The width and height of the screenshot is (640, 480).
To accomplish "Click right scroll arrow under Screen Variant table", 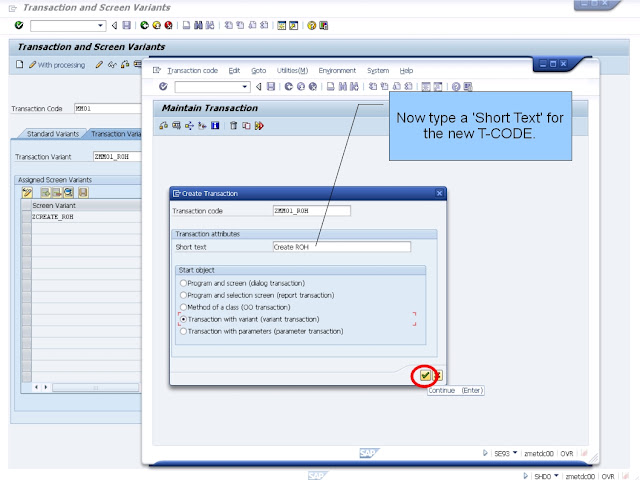I will pyautogui.click(x=46, y=387).
